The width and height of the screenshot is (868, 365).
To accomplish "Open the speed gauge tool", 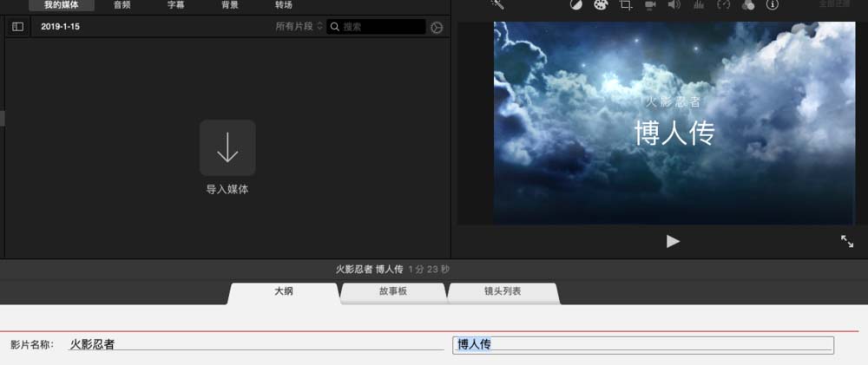I will pyautogui.click(x=724, y=4).
